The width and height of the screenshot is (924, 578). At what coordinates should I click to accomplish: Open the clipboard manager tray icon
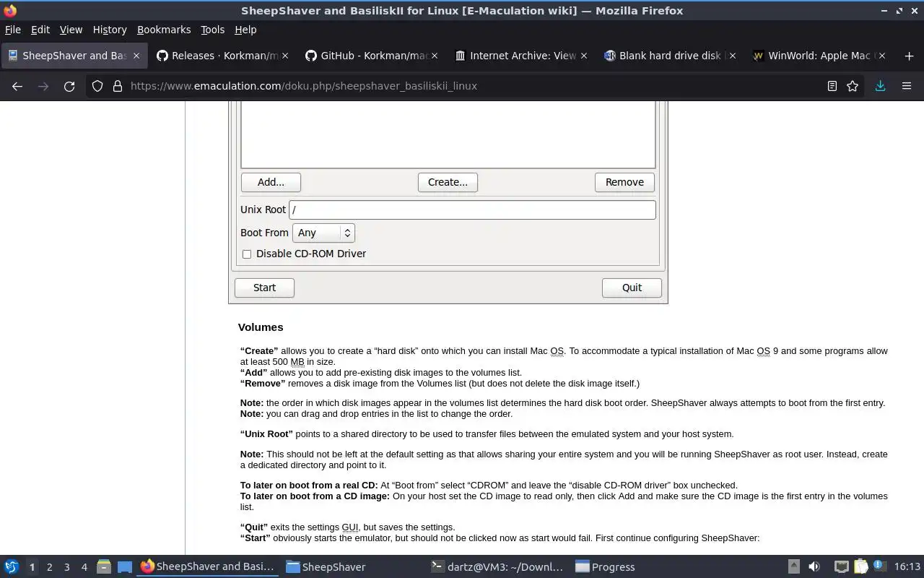861,567
